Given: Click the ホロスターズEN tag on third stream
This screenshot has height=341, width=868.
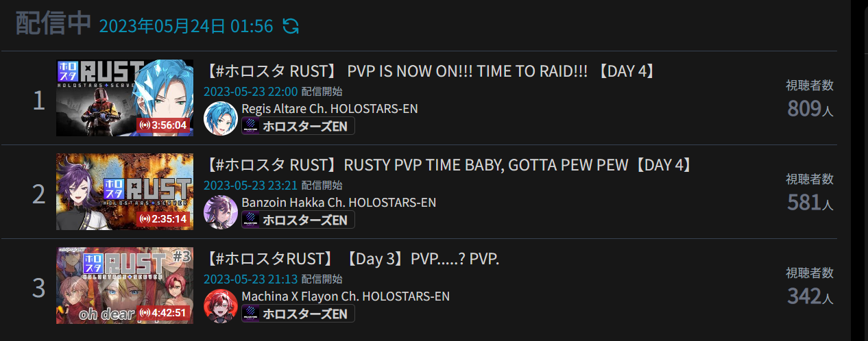Looking at the screenshot, I should [298, 314].
